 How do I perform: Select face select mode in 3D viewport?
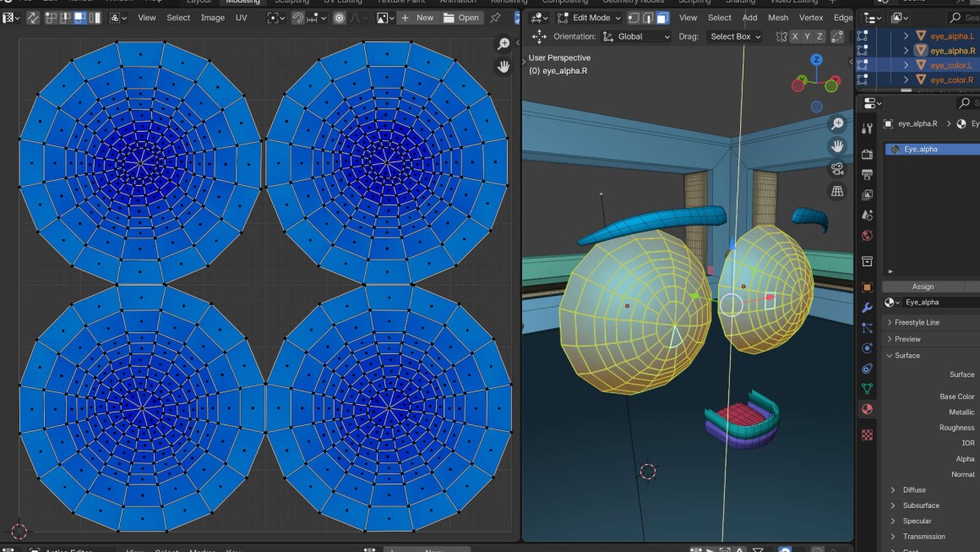[x=662, y=18]
